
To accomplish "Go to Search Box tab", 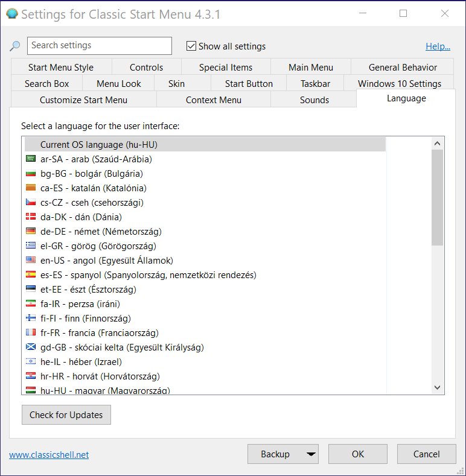I will (x=47, y=83).
